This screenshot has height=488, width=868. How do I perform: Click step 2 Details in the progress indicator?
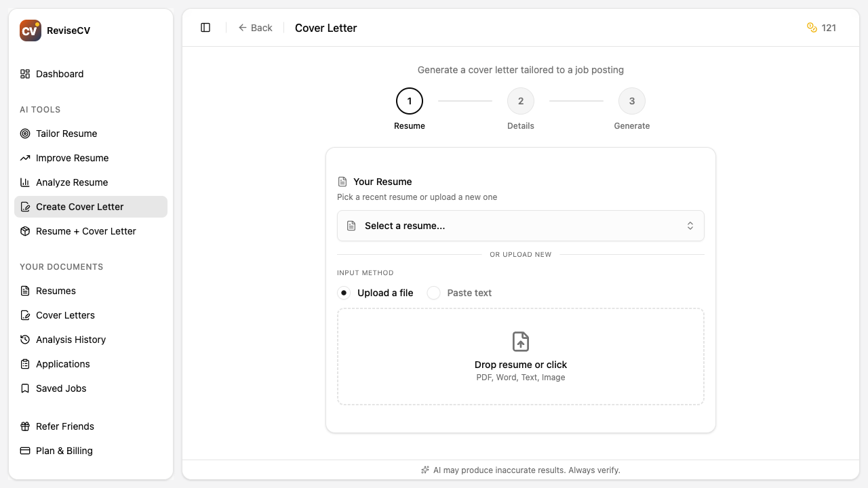521,101
